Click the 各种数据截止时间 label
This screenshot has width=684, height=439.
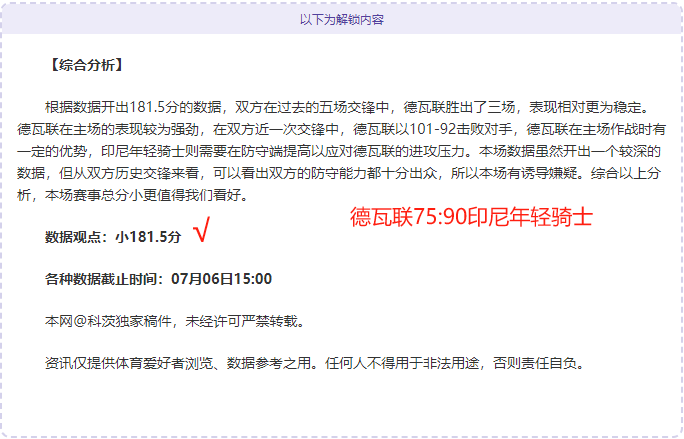[101, 279]
